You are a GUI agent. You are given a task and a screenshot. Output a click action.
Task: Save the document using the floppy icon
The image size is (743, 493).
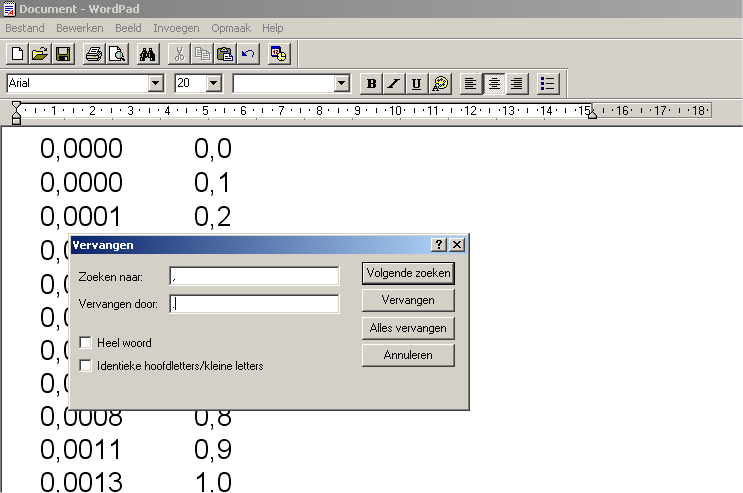[x=62, y=54]
